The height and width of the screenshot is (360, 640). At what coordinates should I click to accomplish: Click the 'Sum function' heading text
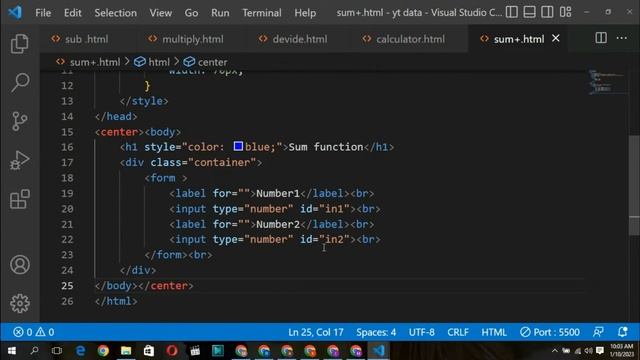(x=326, y=147)
